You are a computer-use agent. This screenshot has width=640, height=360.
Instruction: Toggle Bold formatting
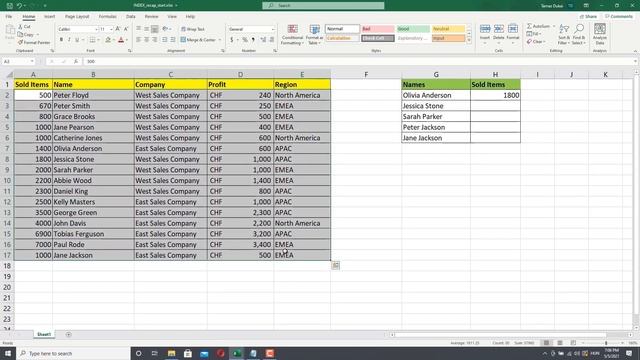tap(61, 40)
